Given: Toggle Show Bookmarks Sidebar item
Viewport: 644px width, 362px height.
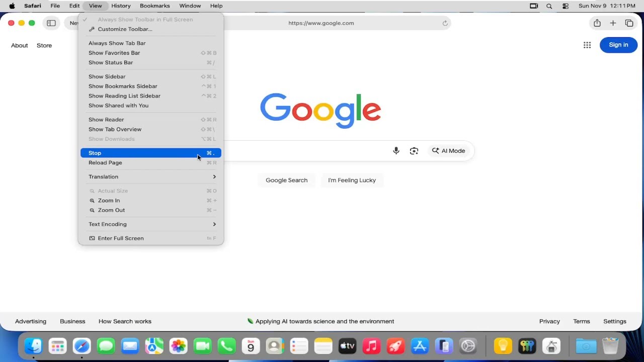Looking at the screenshot, I should pyautogui.click(x=151, y=86).
